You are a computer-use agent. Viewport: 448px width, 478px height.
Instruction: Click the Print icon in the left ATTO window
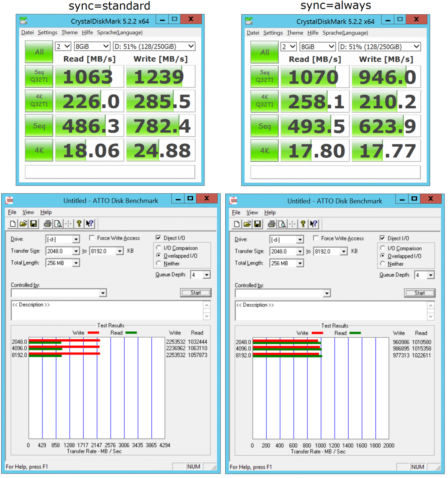(47, 224)
